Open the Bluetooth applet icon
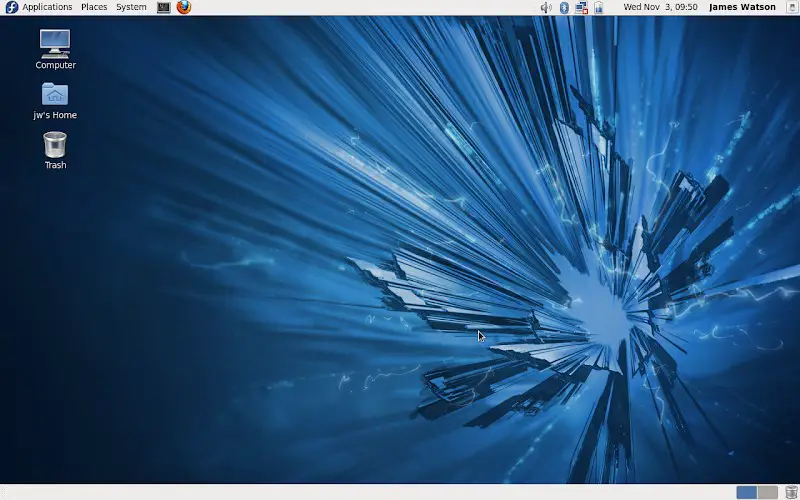The image size is (800, 500). tap(564, 7)
